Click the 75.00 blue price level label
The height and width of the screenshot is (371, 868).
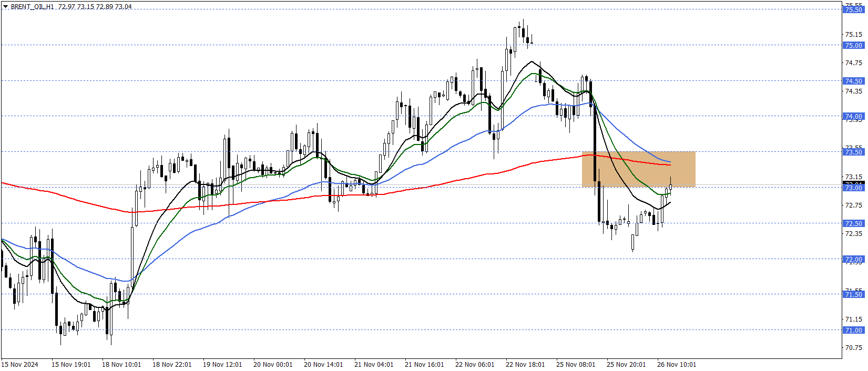click(853, 46)
